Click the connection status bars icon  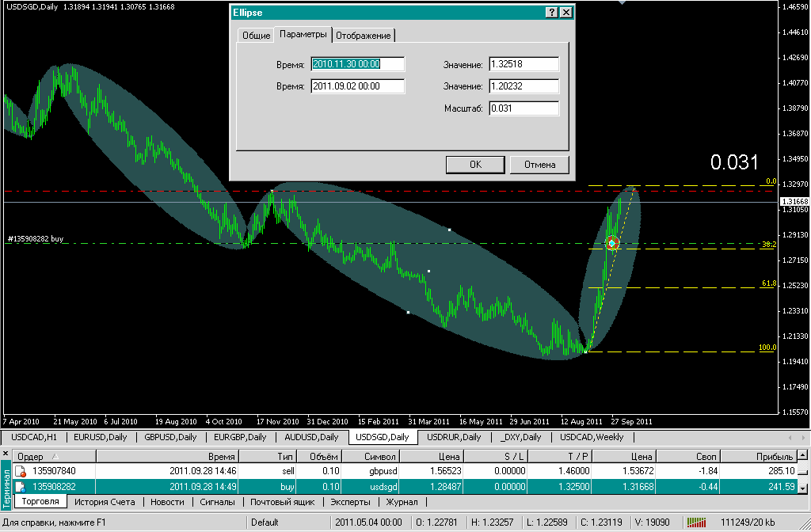coord(698,522)
